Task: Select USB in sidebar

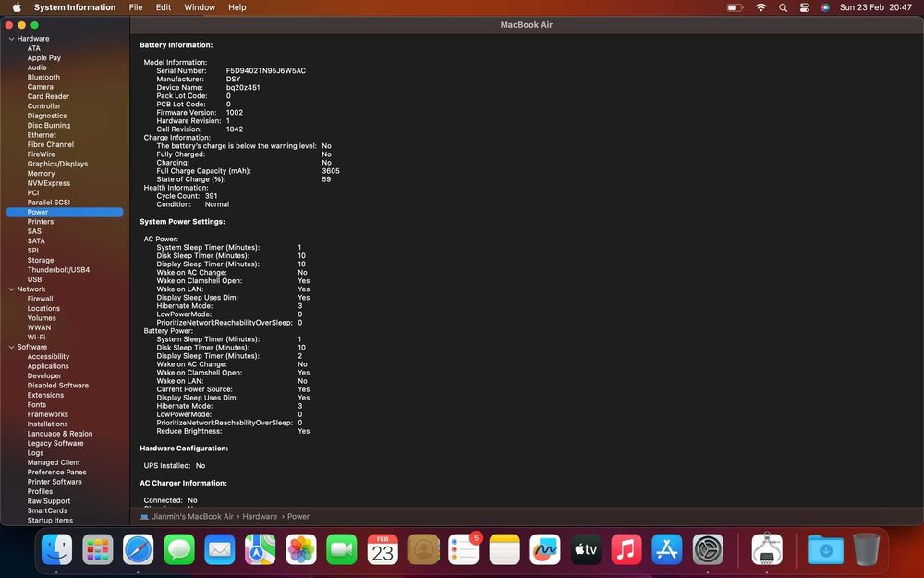Action: point(34,279)
